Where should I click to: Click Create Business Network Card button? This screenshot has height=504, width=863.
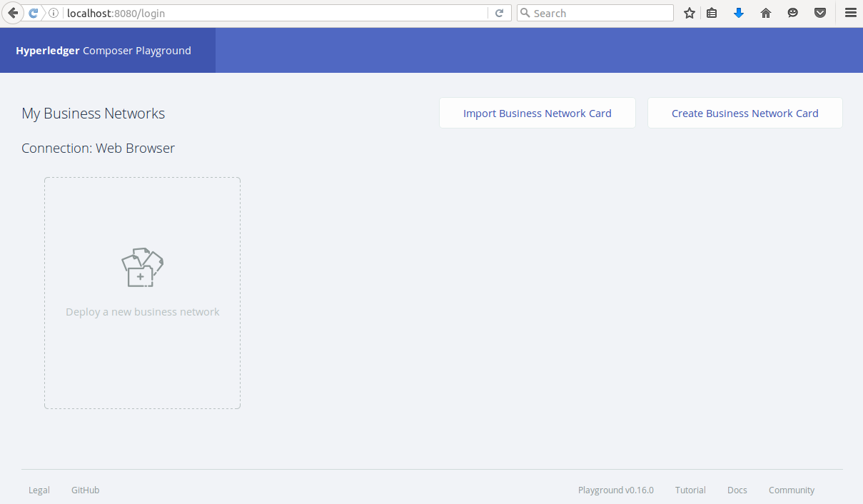tap(745, 113)
